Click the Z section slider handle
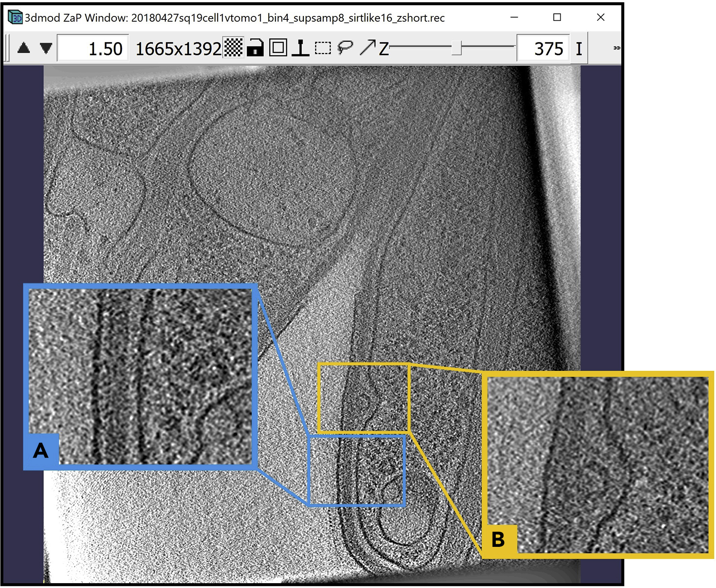This screenshot has height=588, width=716. coord(456,48)
